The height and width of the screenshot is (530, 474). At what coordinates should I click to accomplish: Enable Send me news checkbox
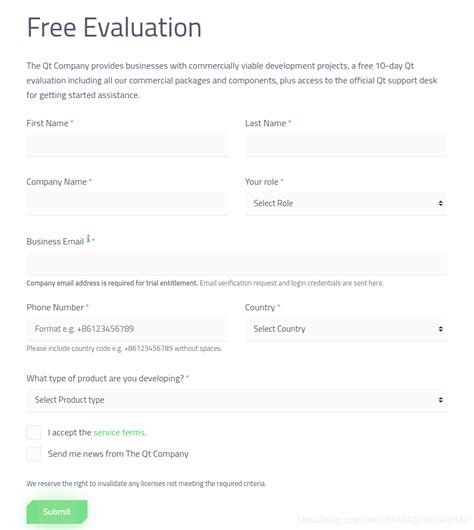click(x=34, y=454)
